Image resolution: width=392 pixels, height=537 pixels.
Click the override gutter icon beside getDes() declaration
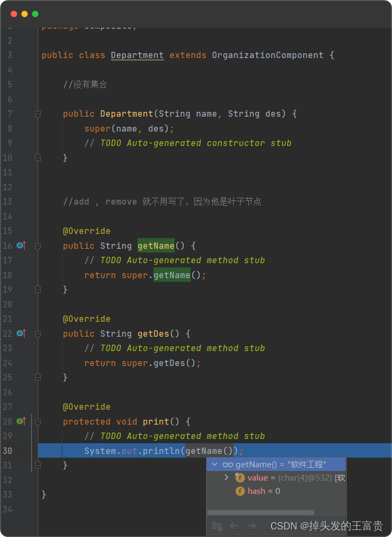click(21, 333)
